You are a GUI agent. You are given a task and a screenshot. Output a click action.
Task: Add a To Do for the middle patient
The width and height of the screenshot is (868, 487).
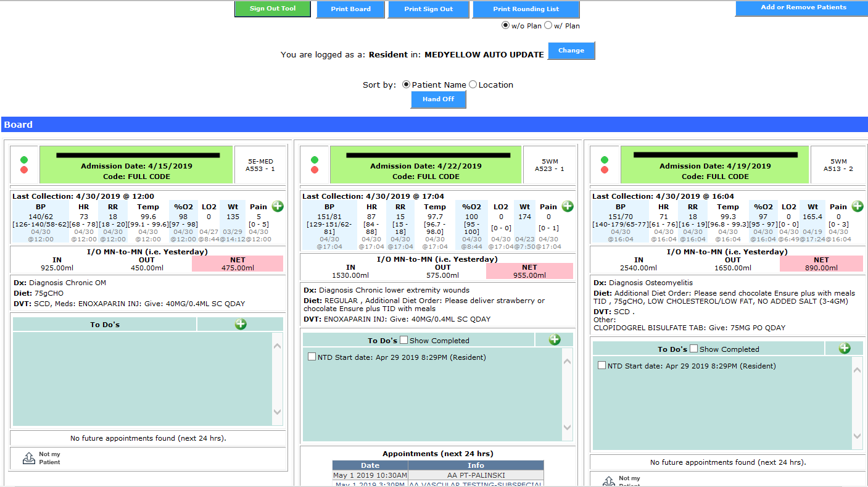tap(555, 339)
